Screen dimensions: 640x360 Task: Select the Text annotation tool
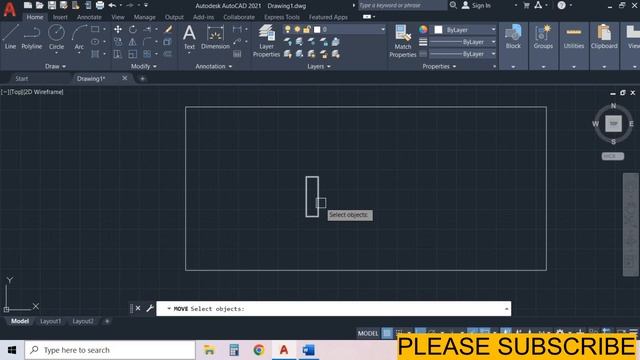coord(189,37)
